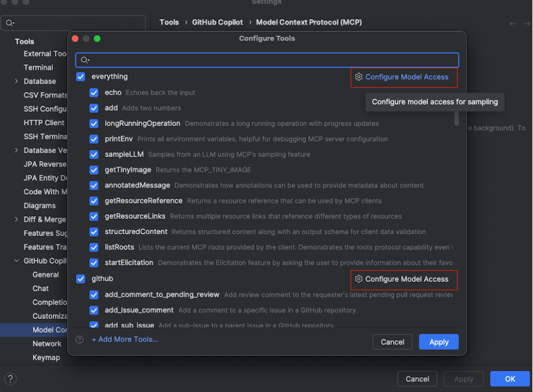Apply changes in Configure Tools dialog
The width and height of the screenshot is (533, 392).
click(439, 342)
